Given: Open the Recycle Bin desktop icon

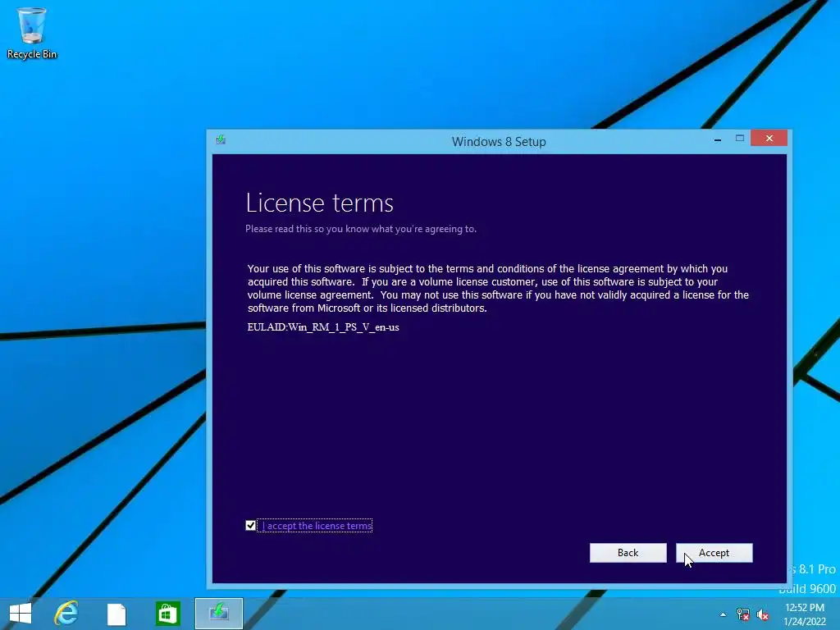Looking at the screenshot, I should click(32, 33).
